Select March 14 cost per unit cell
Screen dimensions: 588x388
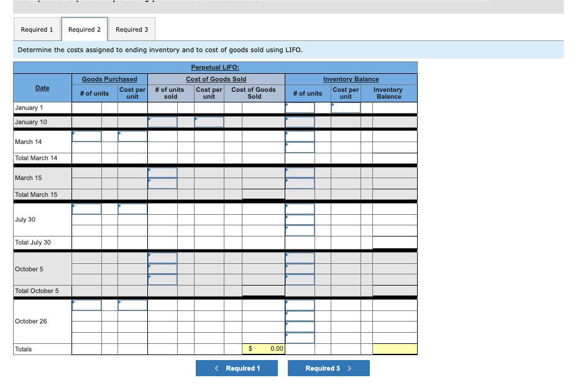(x=131, y=135)
